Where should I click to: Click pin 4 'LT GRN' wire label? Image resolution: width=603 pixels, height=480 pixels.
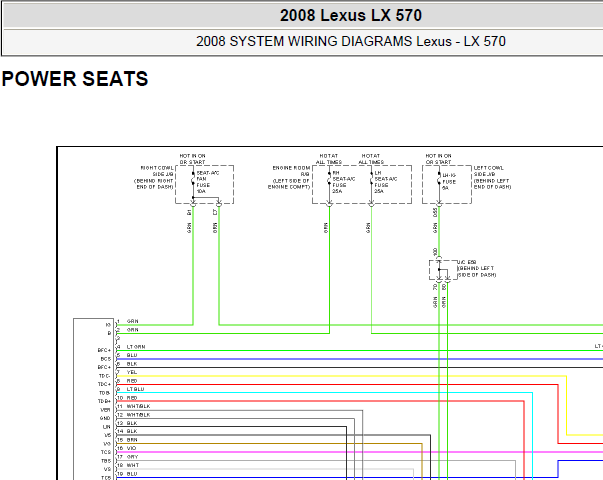point(136,347)
